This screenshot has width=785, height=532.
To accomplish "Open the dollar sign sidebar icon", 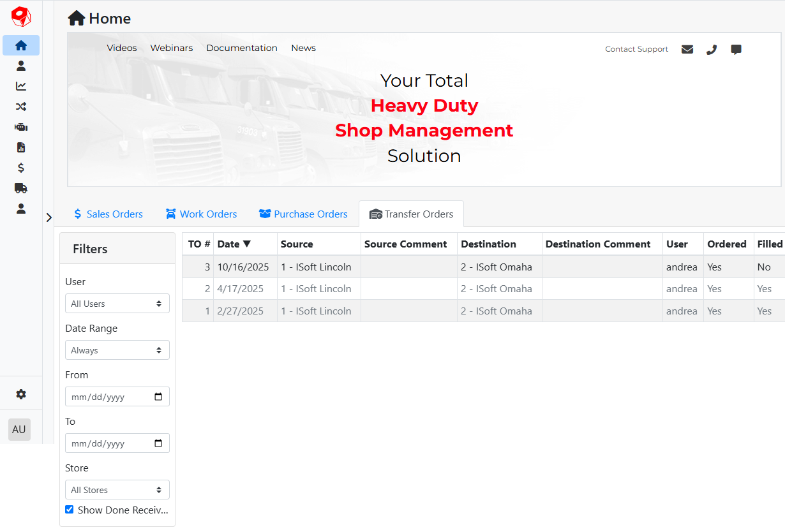I will pyautogui.click(x=21, y=168).
